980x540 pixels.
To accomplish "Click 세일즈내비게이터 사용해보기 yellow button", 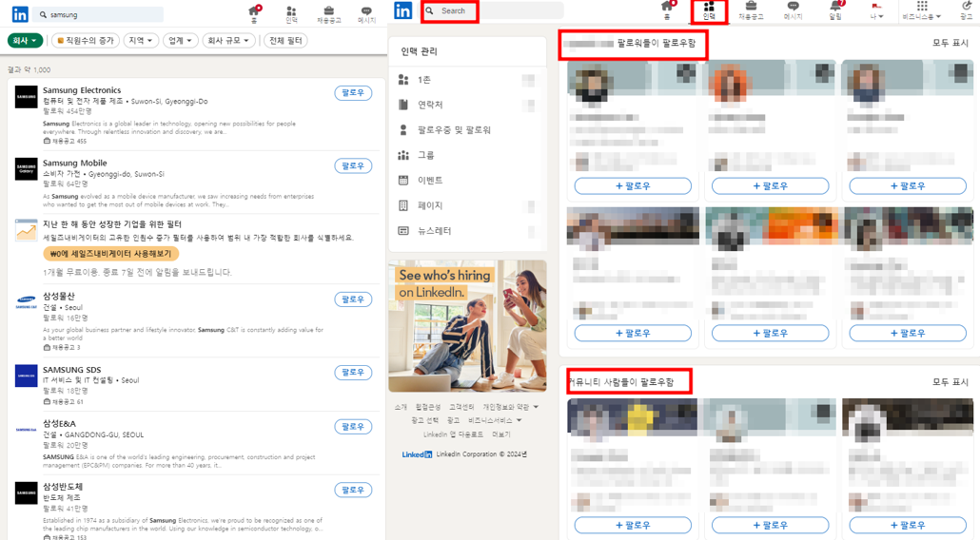I will 110,254.
